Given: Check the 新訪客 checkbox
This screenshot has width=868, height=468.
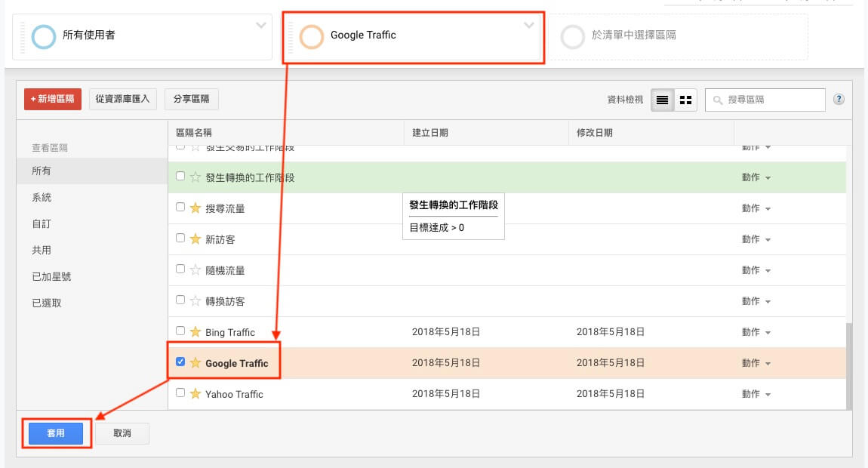Looking at the screenshot, I should pos(180,239).
